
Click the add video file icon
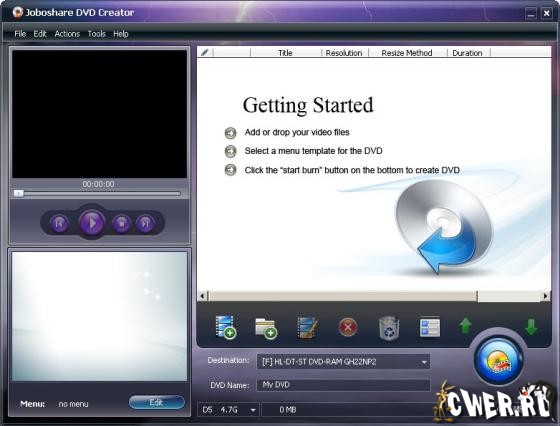(x=226, y=327)
